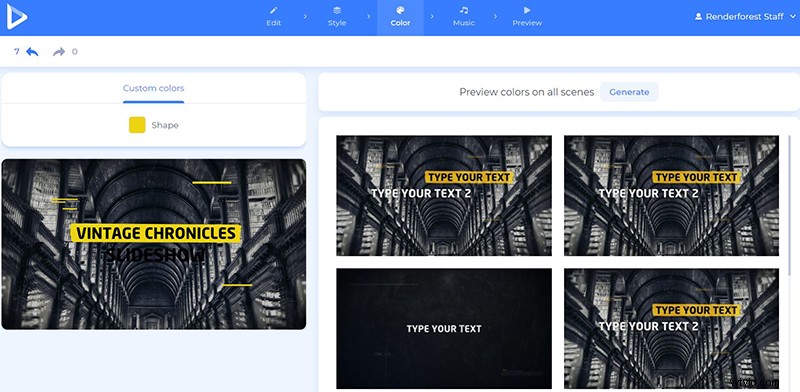Click the undo count number 7
This screenshot has width=800, height=392.
click(17, 52)
